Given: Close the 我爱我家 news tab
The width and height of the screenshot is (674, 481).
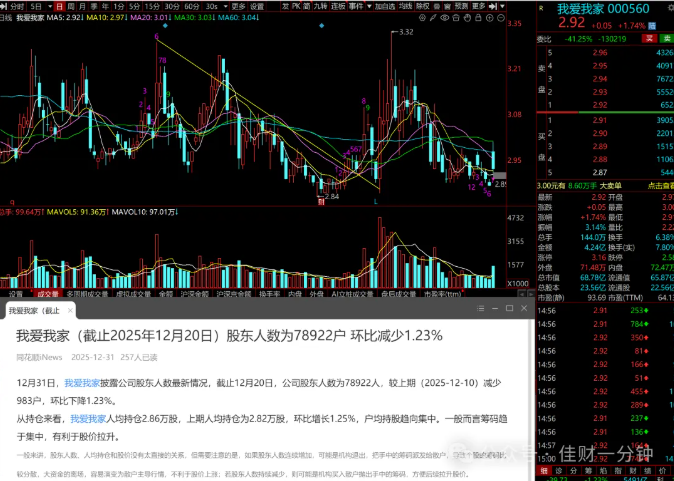Looking at the screenshot, I should point(70,310).
